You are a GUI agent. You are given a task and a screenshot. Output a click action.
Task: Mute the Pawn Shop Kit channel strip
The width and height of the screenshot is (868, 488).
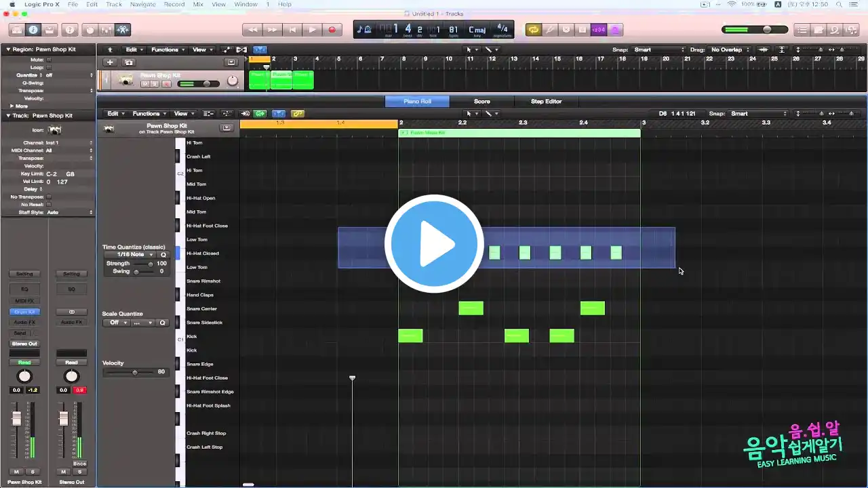click(17, 472)
